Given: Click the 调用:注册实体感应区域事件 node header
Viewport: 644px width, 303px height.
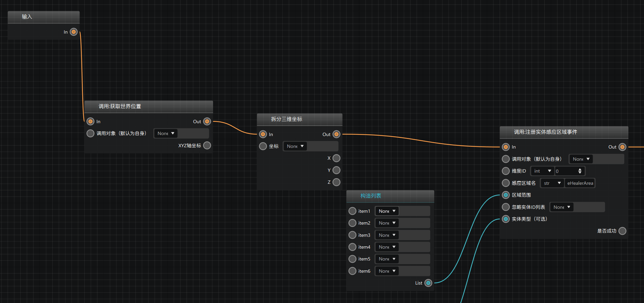Looking at the screenshot, I should click(x=564, y=132).
